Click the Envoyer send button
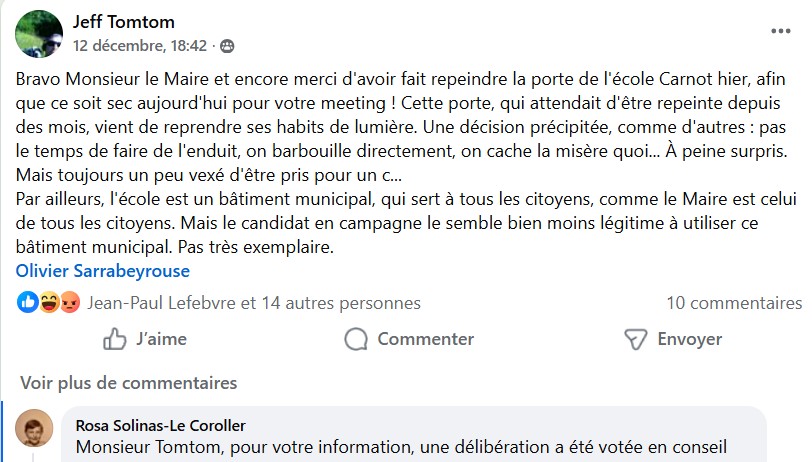Screen dimensions: 812x462 [x=672, y=339]
